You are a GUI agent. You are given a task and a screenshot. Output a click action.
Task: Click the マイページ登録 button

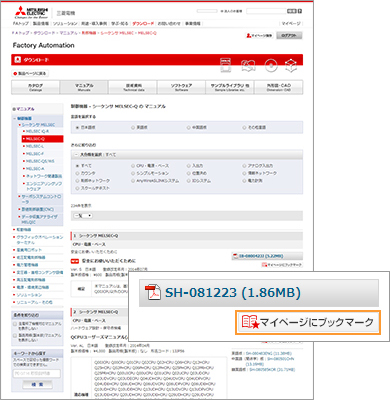[259, 35]
